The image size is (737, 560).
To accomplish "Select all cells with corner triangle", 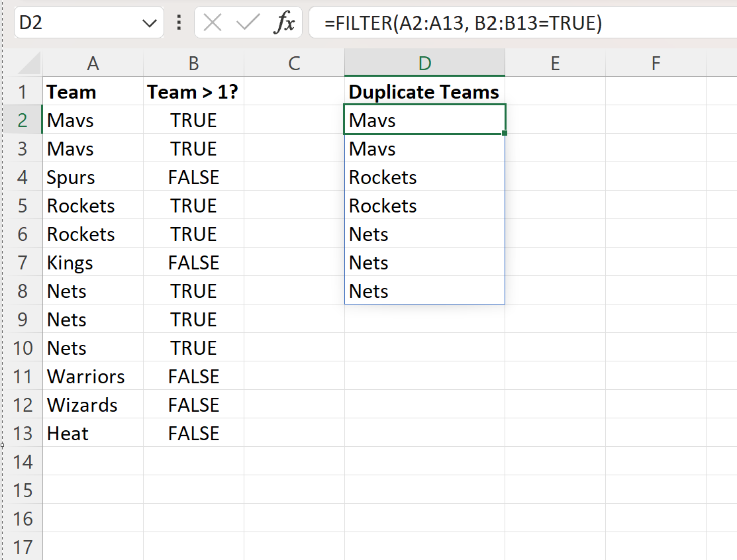I will coord(29,64).
